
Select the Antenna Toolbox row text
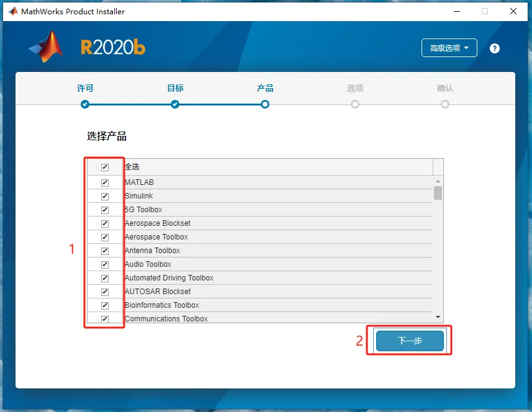coord(152,251)
